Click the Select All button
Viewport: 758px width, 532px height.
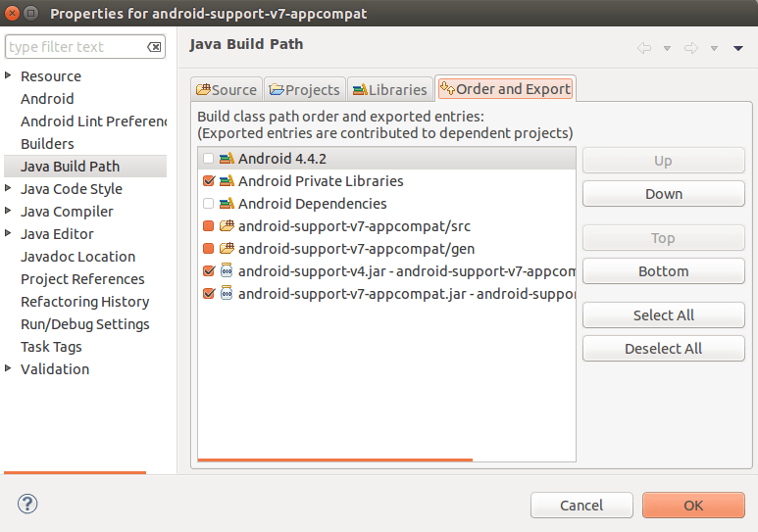pyautogui.click(x=663, y=315)
